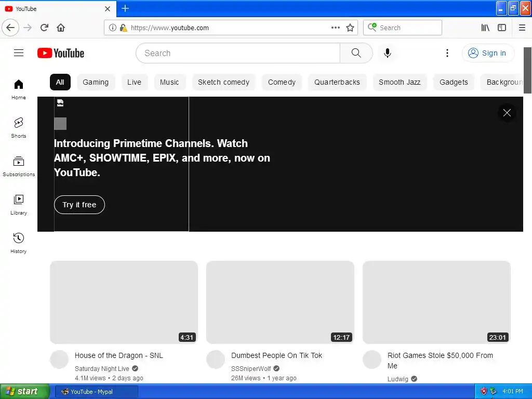Open Library in the sidebar

pyautogui.click(x=19, y=205)
